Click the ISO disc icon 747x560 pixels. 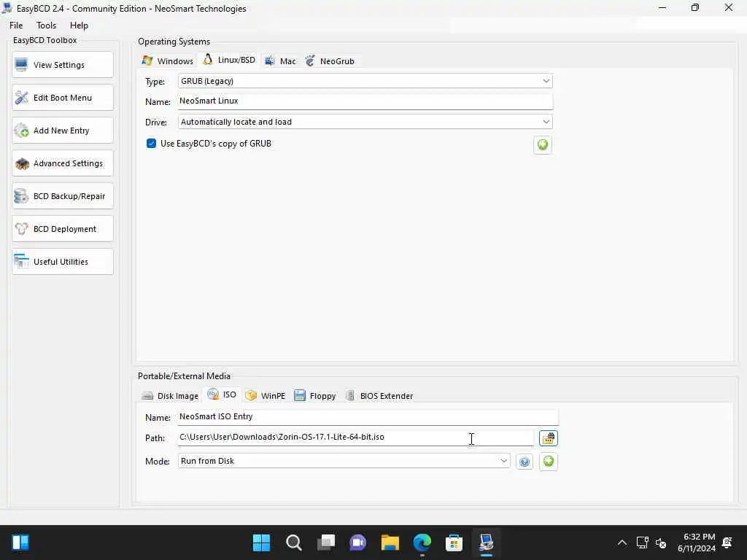coord(213,394)
